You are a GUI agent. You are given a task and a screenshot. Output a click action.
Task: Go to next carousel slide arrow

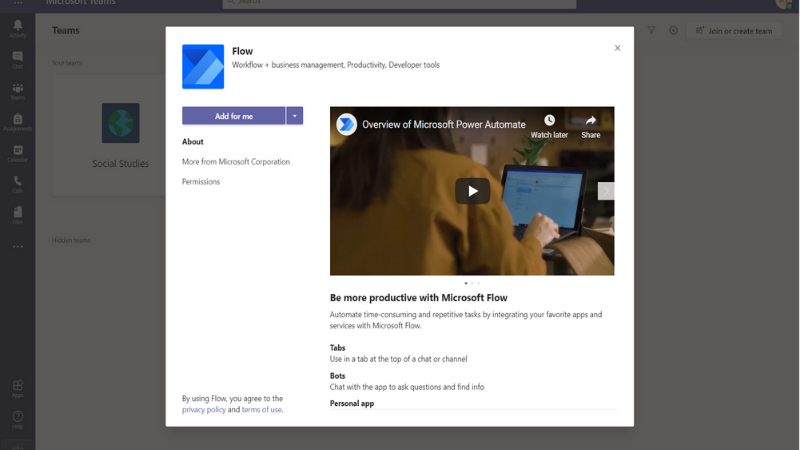coord(606,191)
